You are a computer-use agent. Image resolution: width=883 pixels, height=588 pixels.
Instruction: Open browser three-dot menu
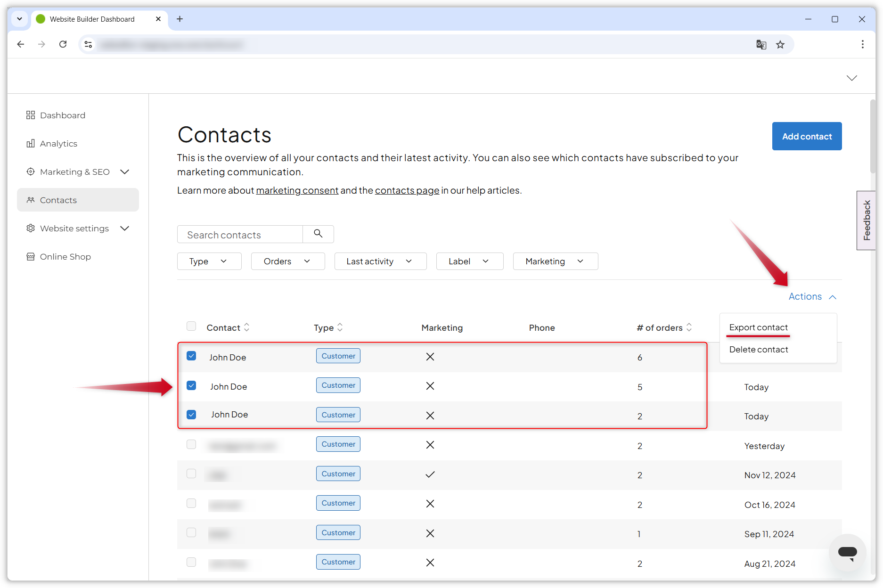point(862,44)
